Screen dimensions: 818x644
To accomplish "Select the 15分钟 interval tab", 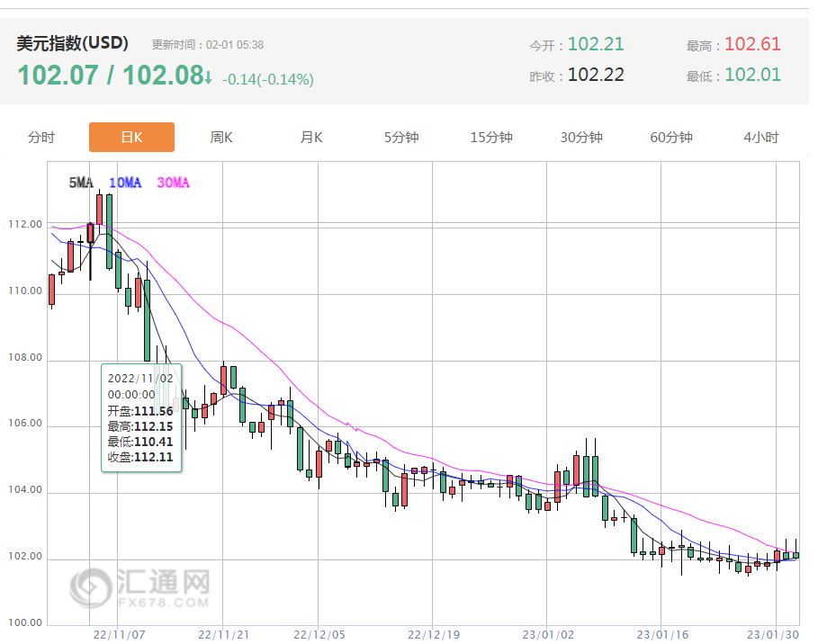I will click(491, 138).
